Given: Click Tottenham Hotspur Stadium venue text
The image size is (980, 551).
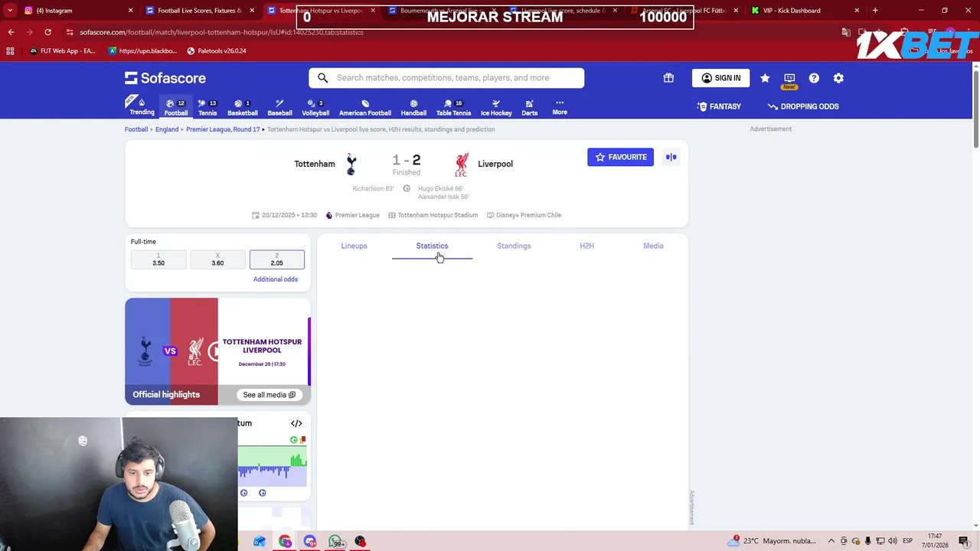Looking at the screenshot, I should pos(433,215).
